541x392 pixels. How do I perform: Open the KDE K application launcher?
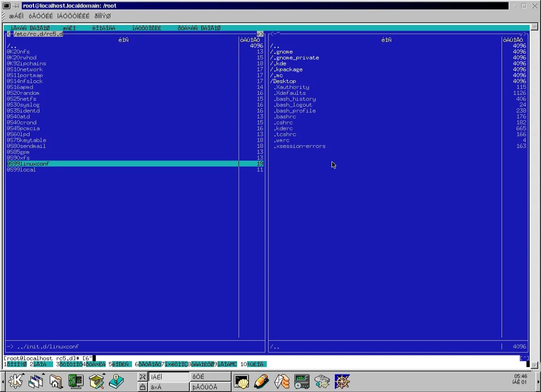pyautogui.click(x=16, y=381)
